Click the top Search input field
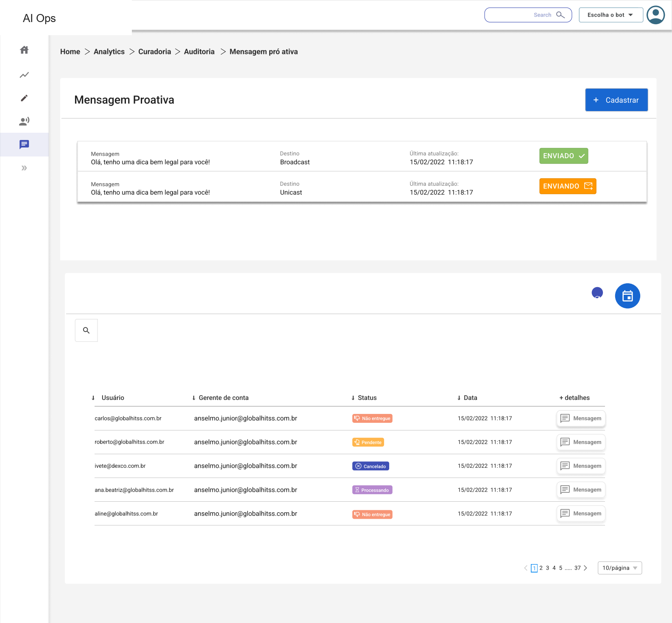This screenshot has height=623, width=672. [528, 15]
